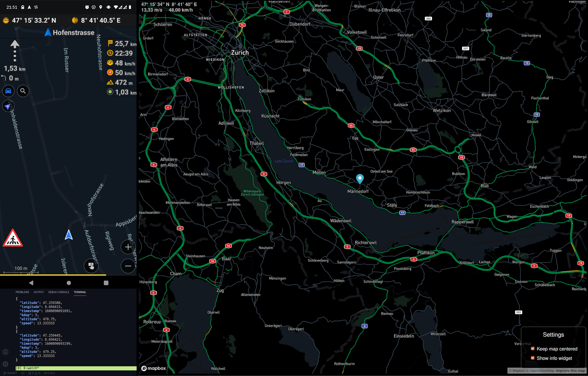Click the blue map location marker
588x376 pixels.
click(x=360, y=178)
